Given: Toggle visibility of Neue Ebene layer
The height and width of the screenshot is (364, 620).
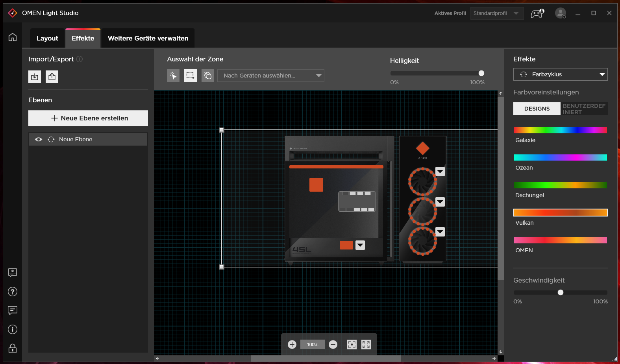Looking at the screenshot, I should pos(39,139).
